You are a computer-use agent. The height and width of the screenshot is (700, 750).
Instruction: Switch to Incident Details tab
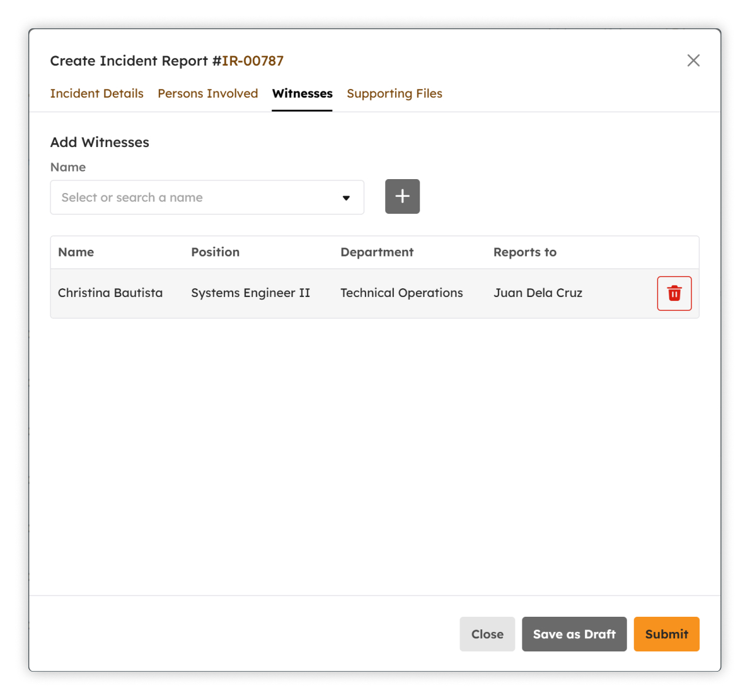click(x=96, y=94)
